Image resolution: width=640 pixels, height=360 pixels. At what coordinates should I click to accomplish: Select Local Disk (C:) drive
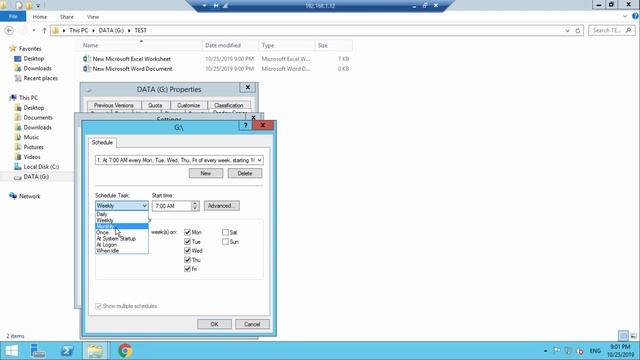point(41,167)
